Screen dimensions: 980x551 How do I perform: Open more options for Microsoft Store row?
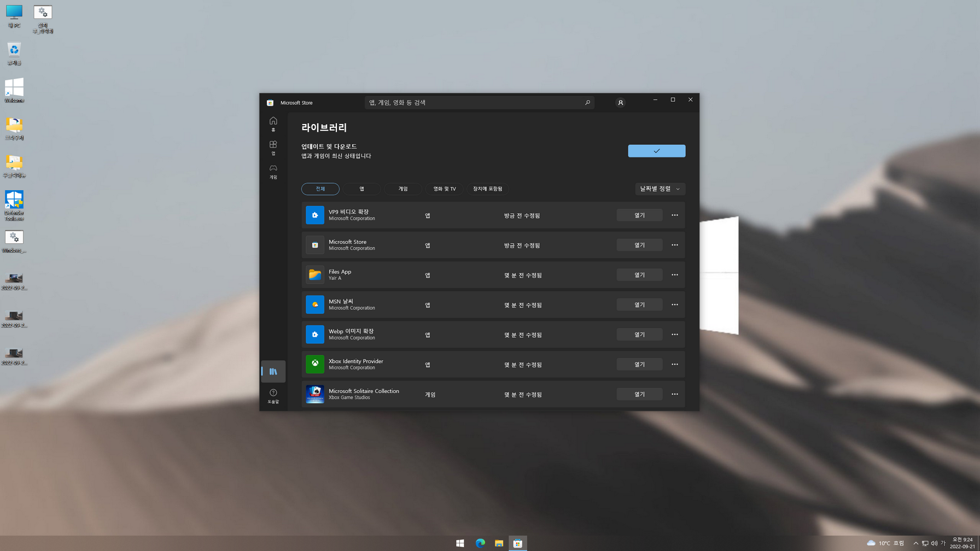pyautogui.click(x=674, y=245)
